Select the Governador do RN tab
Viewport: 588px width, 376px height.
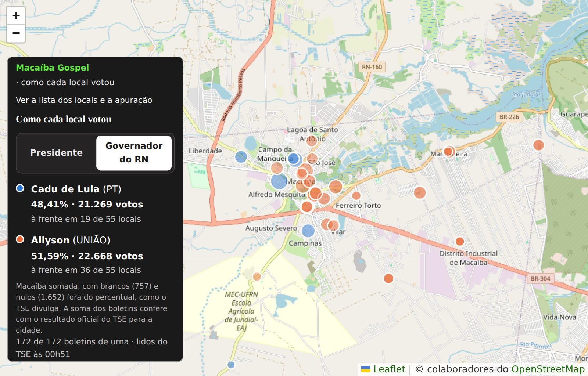(x=134, y=153)
